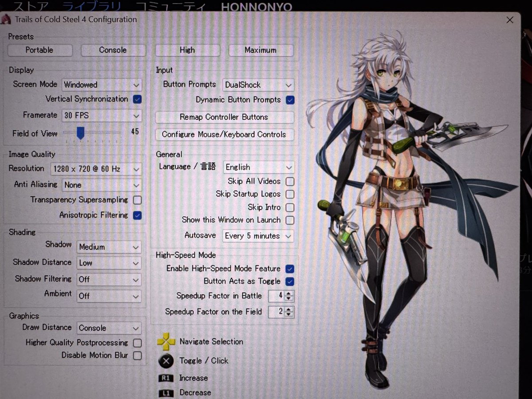Enable Transparency Supersampling
The image size is (532, 399).
[137, 200]
